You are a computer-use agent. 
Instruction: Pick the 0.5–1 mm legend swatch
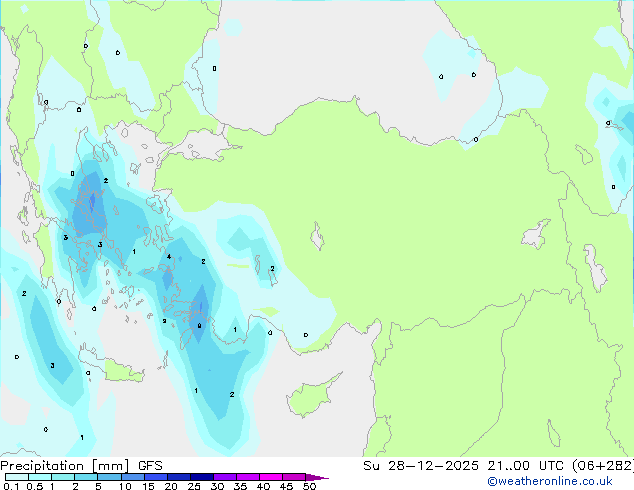tap(40, 477)
